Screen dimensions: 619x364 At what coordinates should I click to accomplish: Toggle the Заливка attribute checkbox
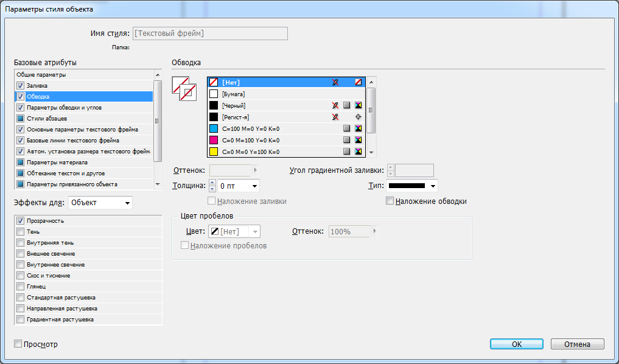coord(21,86)
